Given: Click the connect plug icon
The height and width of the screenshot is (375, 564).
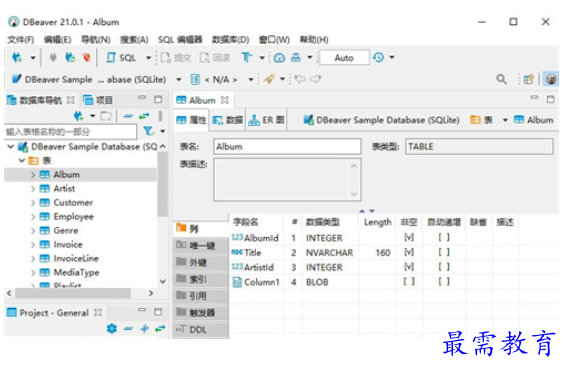Looking at the screenshot, I should coord(53,58).
